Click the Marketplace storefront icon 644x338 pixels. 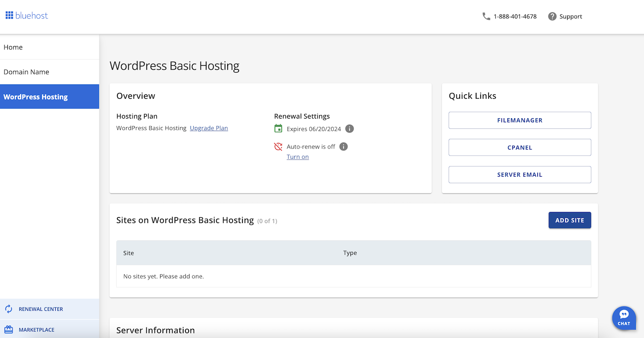coord(9,330)
